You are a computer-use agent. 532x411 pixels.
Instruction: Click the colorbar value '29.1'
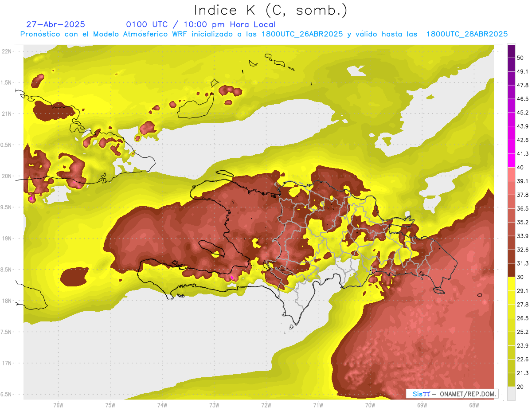point(522,291)
